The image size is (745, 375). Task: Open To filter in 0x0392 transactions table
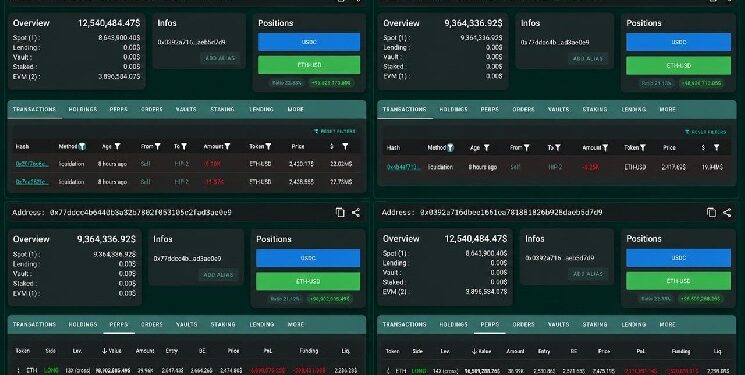pyautogui.click(x=184, y=147)
